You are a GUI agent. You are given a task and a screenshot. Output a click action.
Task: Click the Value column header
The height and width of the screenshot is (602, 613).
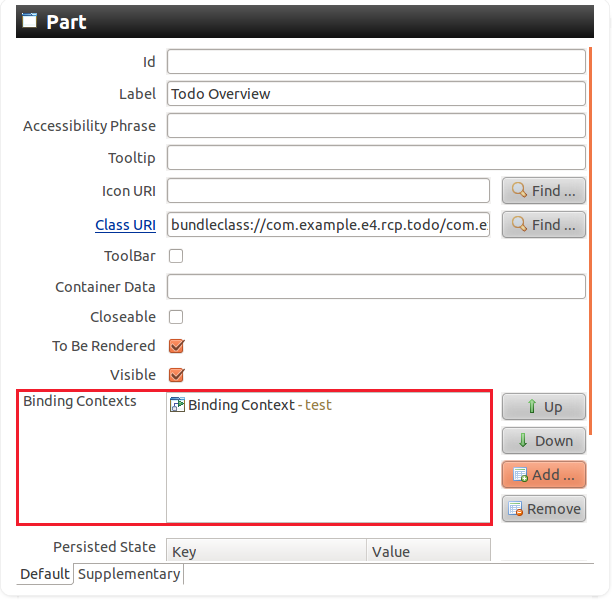428,552
